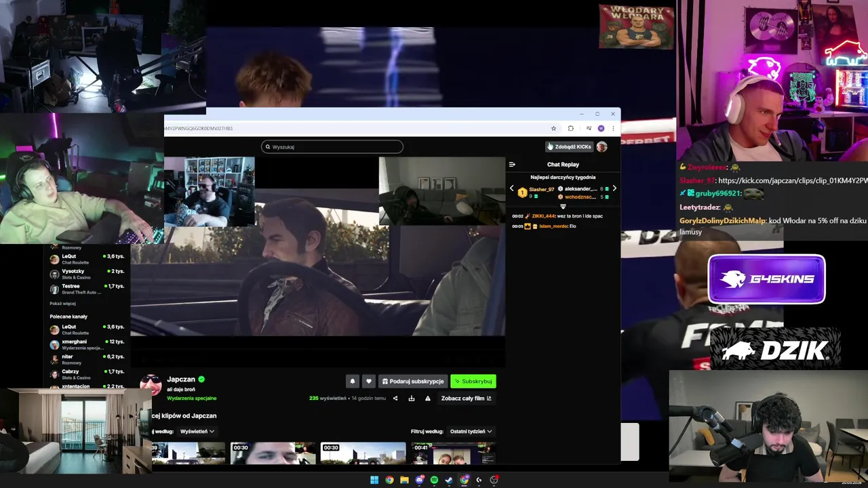The image size is (868, 488).
Task: Open the Wyświetleń sort dropdown
Action: pyautogui.click(x=197, y=431)
